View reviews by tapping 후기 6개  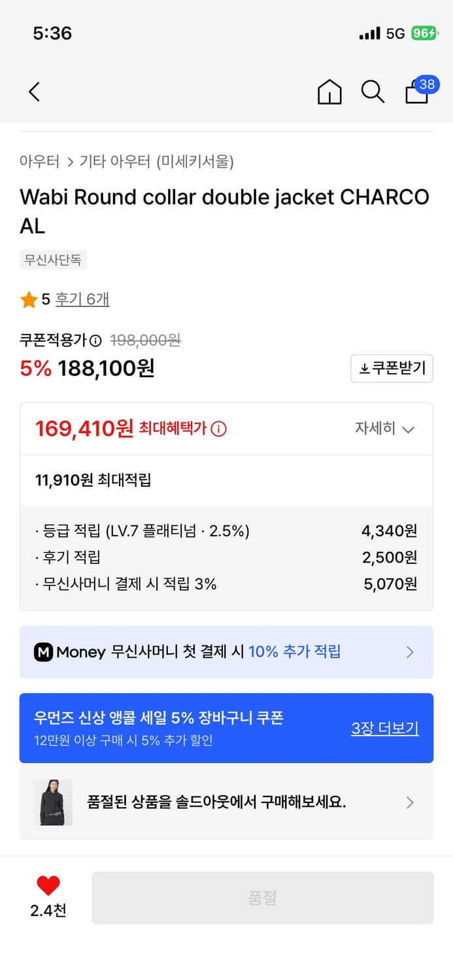(x=82, y=299)
